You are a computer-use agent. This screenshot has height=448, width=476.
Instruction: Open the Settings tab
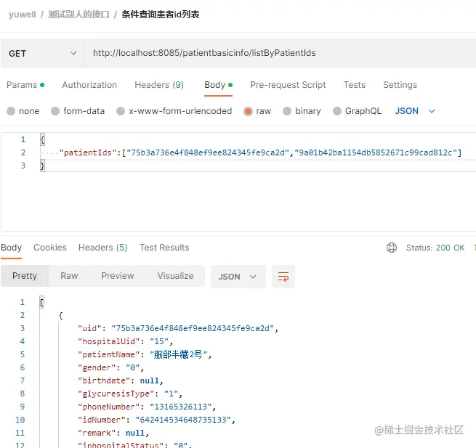coord(400,85)
